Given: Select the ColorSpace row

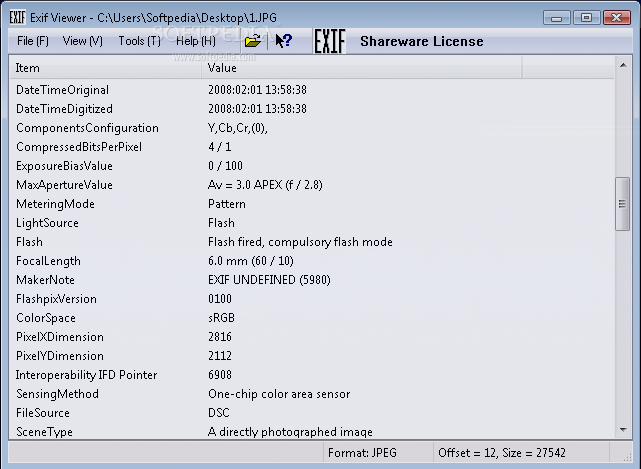Looking at the screenshot, I should [312, 318].
